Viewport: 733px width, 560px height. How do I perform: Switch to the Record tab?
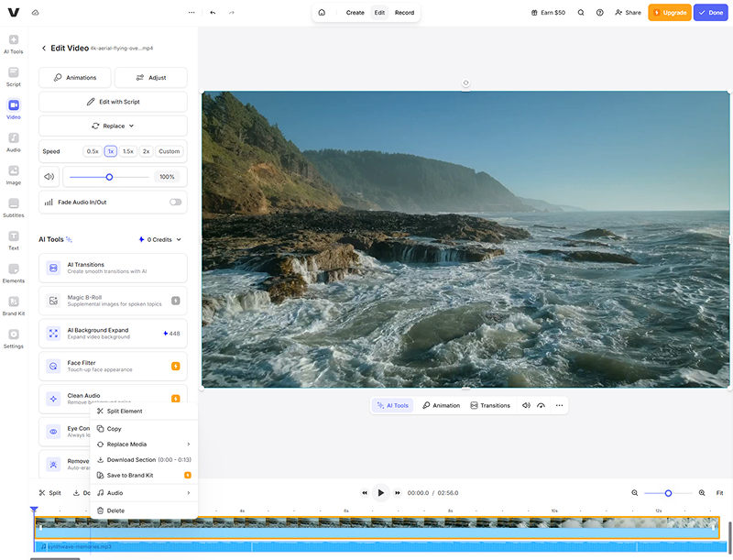(x=404, y=13)
